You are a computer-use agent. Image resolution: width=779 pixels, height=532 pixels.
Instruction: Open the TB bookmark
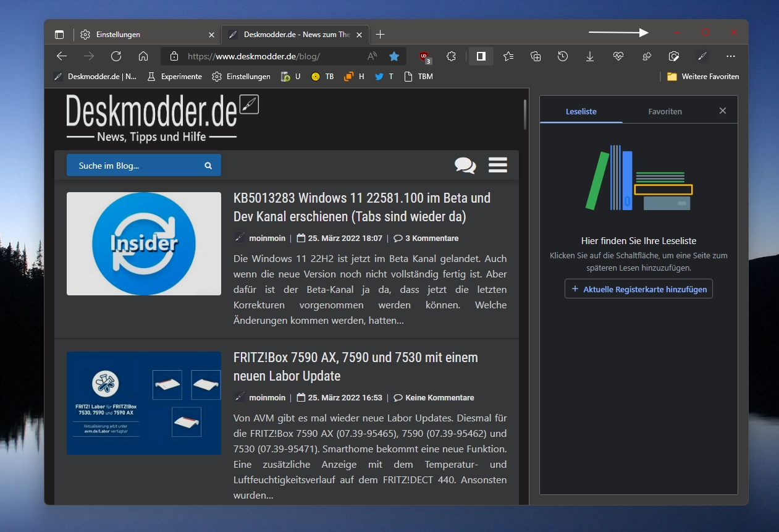(x=322, y=77)
